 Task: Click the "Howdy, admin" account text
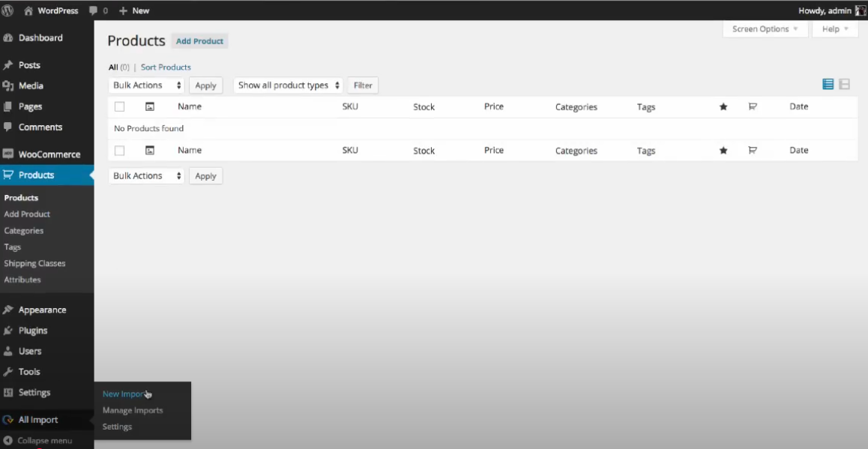825,10
